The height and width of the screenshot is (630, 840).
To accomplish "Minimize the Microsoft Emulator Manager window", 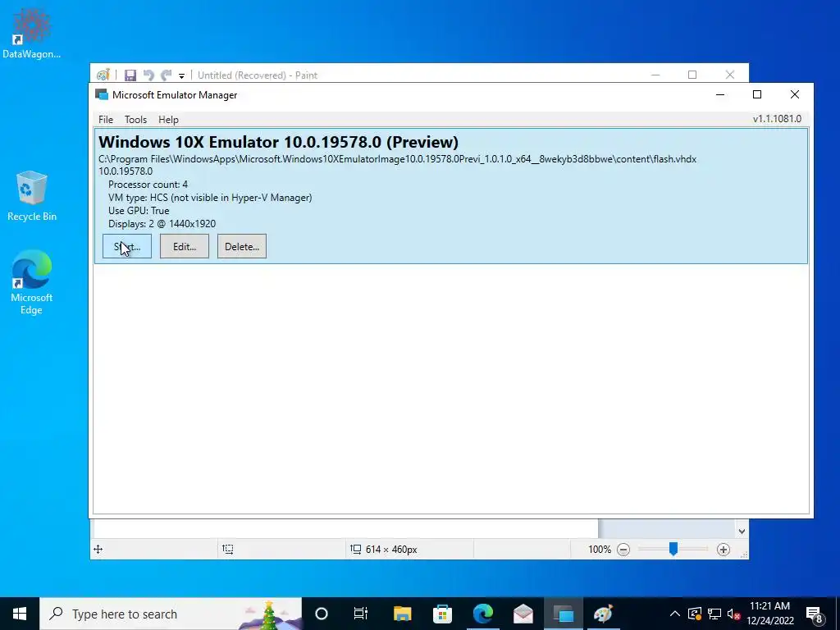I will click(720, 95).
